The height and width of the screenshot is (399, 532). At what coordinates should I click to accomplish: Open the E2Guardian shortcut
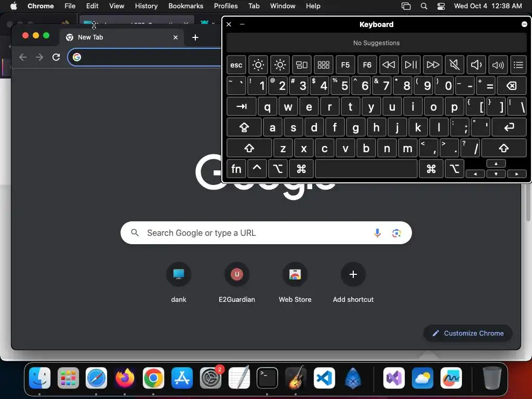[237, 282]
